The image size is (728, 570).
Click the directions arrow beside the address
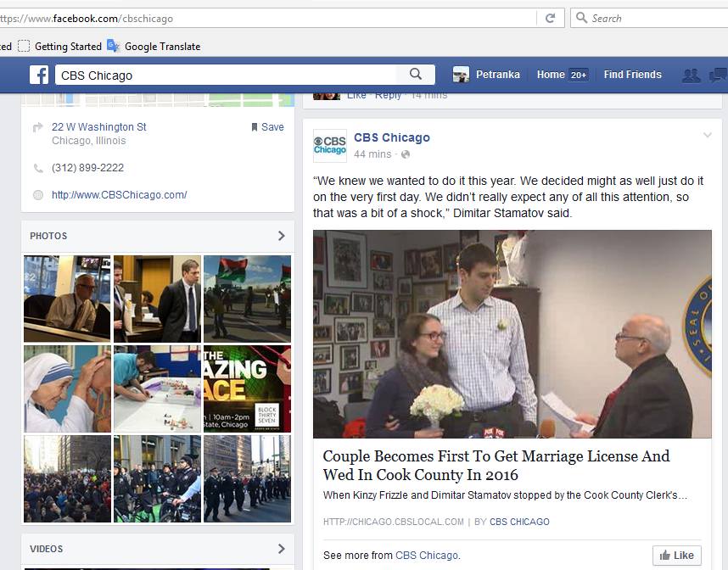tap(37, 127)
